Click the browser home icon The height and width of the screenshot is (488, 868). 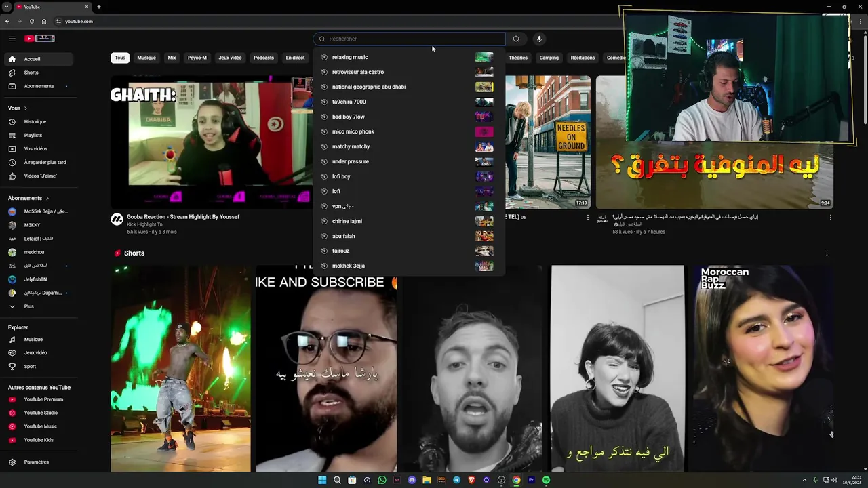click(x=44, y=21)
